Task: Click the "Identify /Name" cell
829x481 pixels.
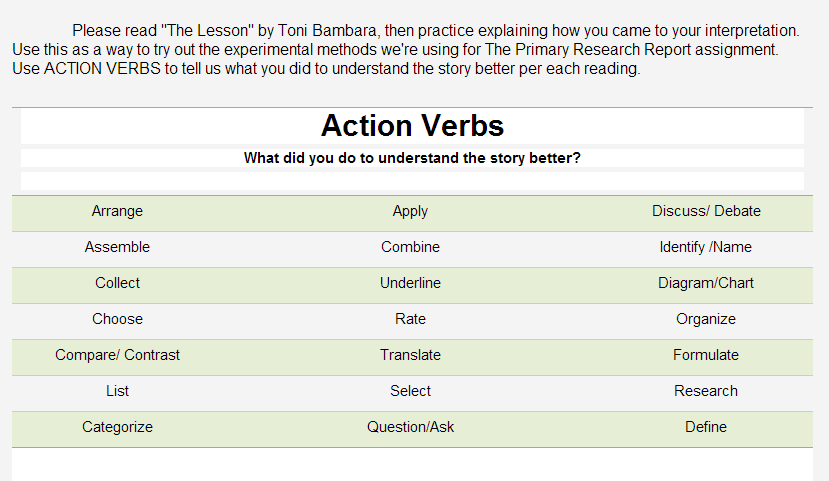Action: tap(706, 247)
